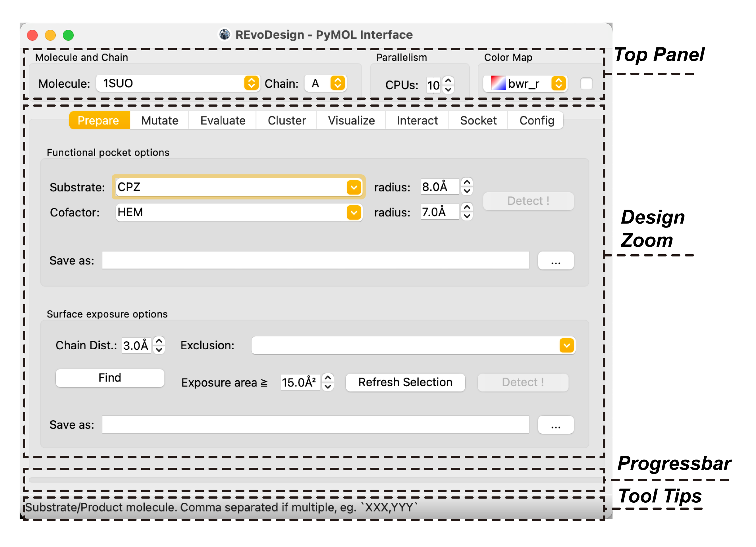The image size is (756, 547).
Task: Click the surface exposure Save as field
Action: click(x=315, y=424)
